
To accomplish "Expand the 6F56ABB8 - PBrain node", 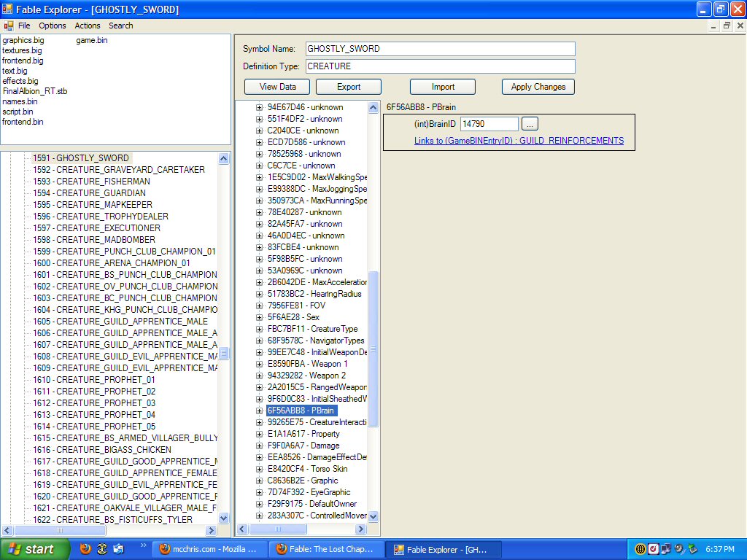I will click(259, 411).
